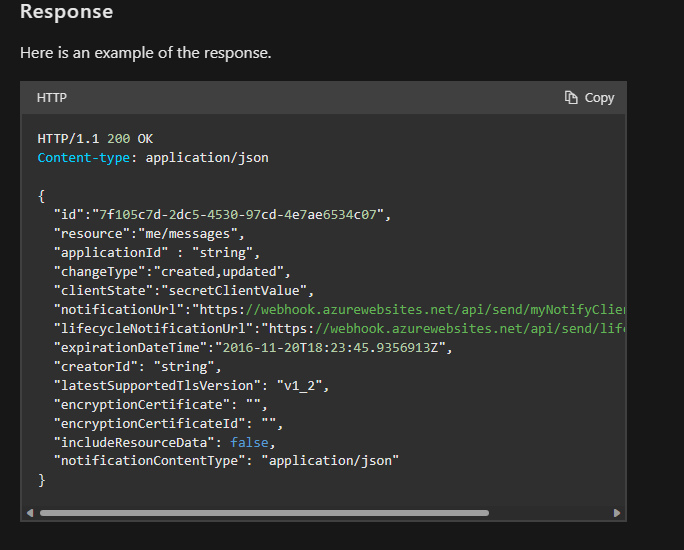This screenshot has height=550, width=684.
Task: Click the copy icon in code header
Action: point(571,98)
